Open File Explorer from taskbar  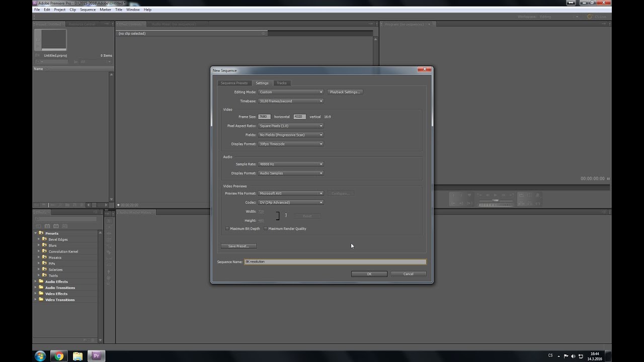point(77,356)
